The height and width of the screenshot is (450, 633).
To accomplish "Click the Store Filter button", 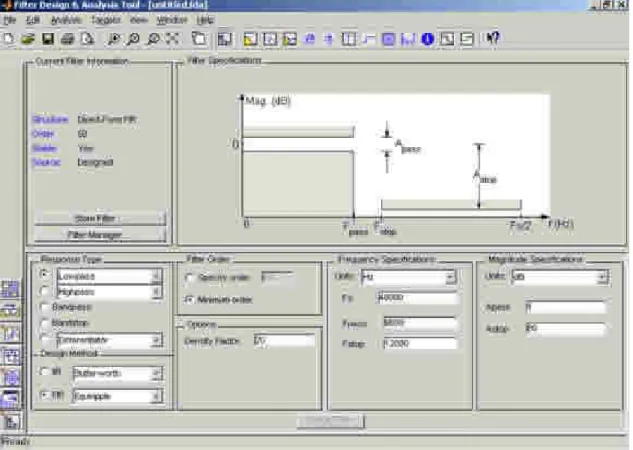I will [x=100, y=218].
